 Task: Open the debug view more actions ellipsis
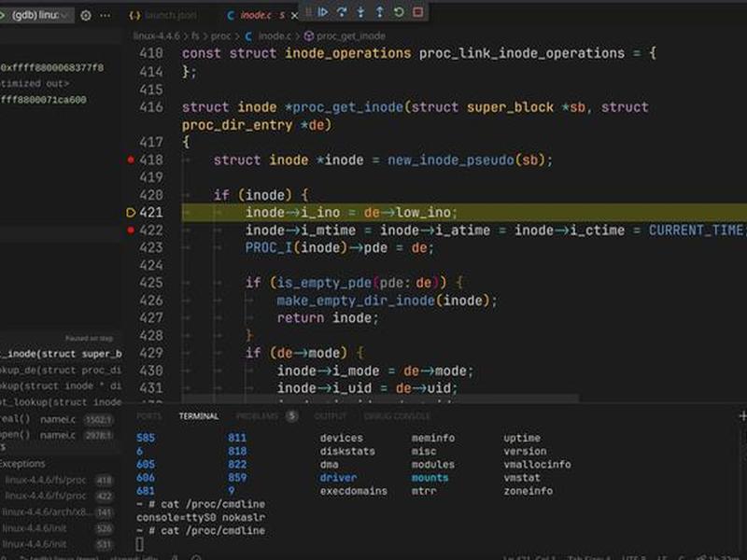[105, 15]
